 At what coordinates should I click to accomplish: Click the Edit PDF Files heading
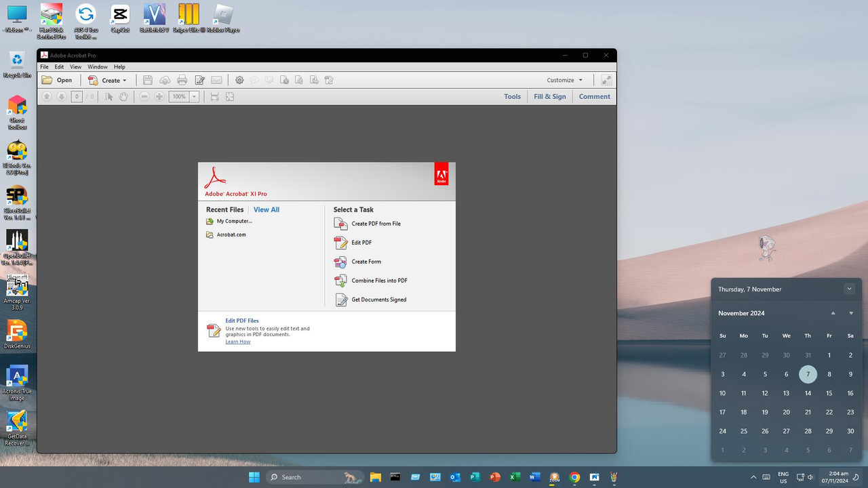point(242,321)
